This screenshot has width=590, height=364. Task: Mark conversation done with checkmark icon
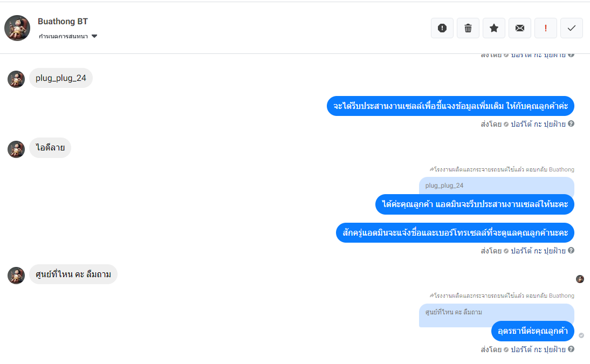click(572, 28)
